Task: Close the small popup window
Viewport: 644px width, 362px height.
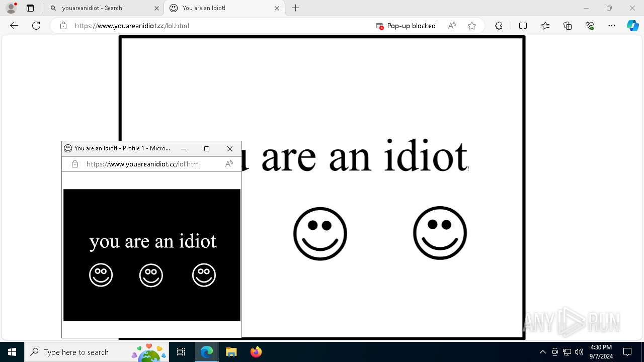Action: point(230,149)
